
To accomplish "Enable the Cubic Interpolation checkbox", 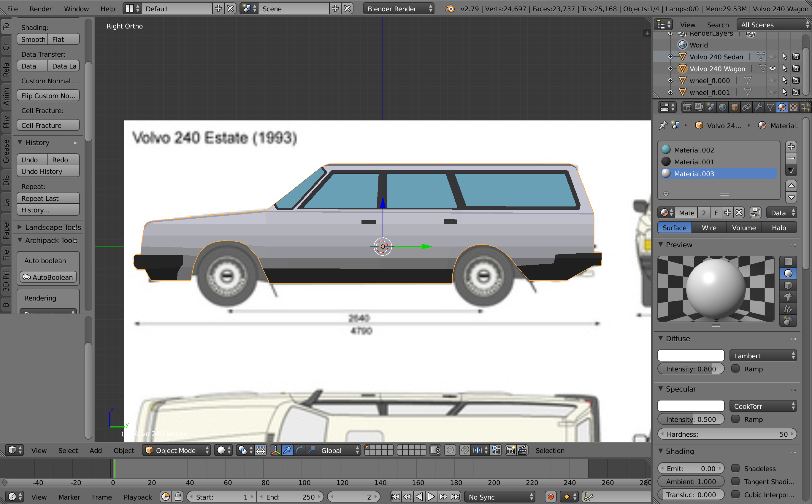I will [x=735, y=494].
